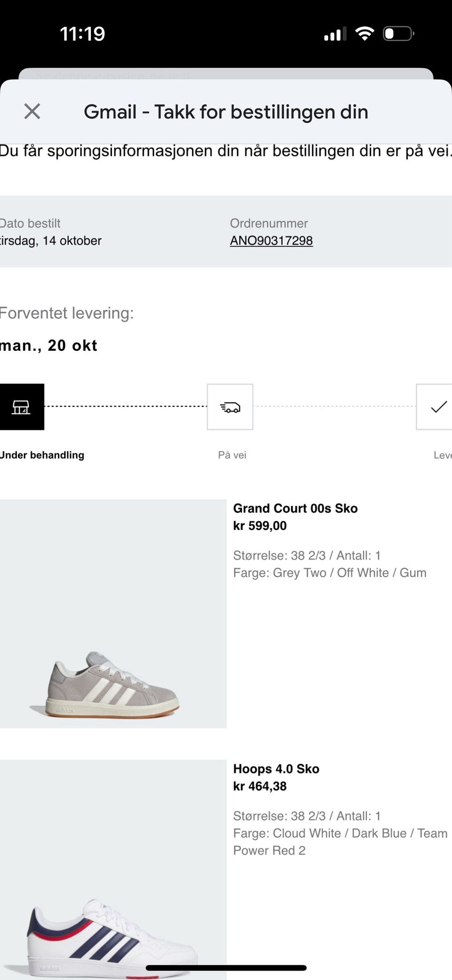The image size is (452, 980).
Task: Select the Grand Court 00s Sko title
Action: click(295, 509)
